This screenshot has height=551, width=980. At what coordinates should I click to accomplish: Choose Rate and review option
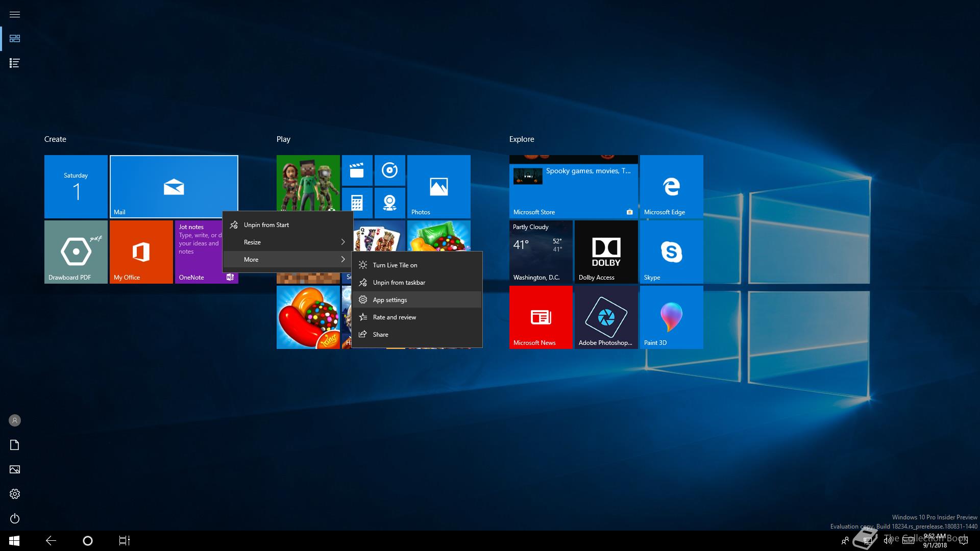tap(394, 317)
